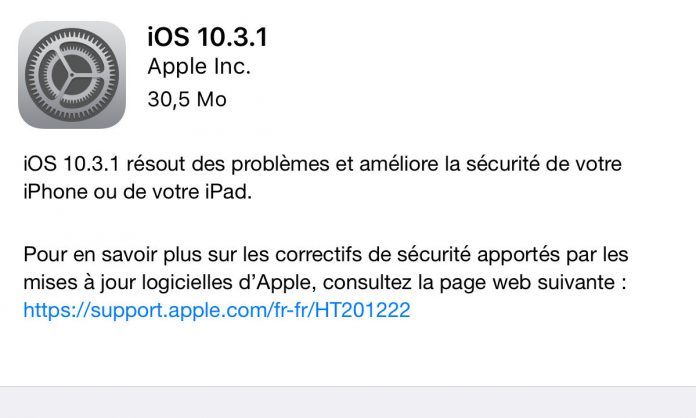Tap the gray footer area below the details
Viewport: 696px width, 418px height.
coord(348,402)
